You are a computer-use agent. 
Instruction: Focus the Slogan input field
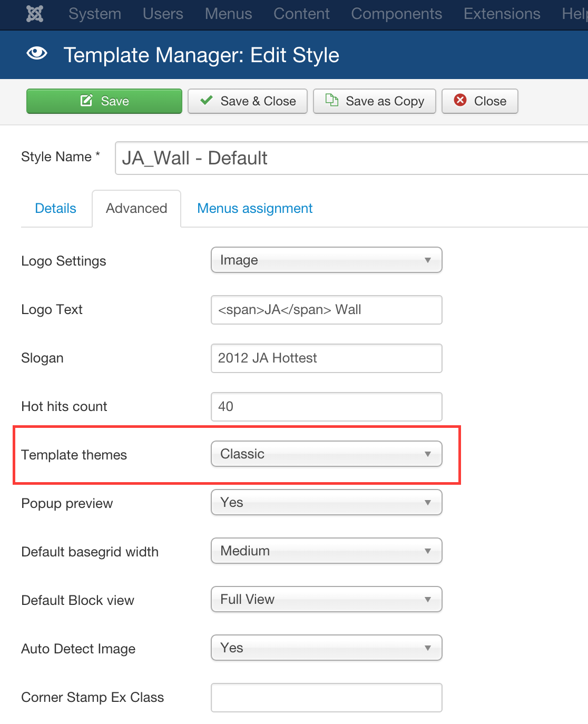(x=326, y=358)
